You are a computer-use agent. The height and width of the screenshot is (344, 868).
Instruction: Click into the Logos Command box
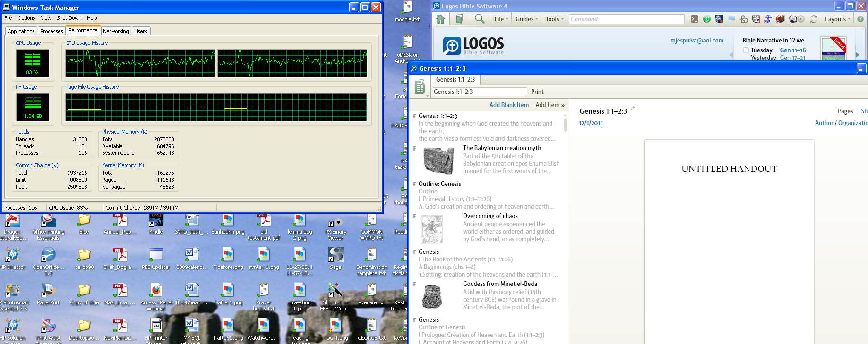pyautogui.click(x=627, y=19)
